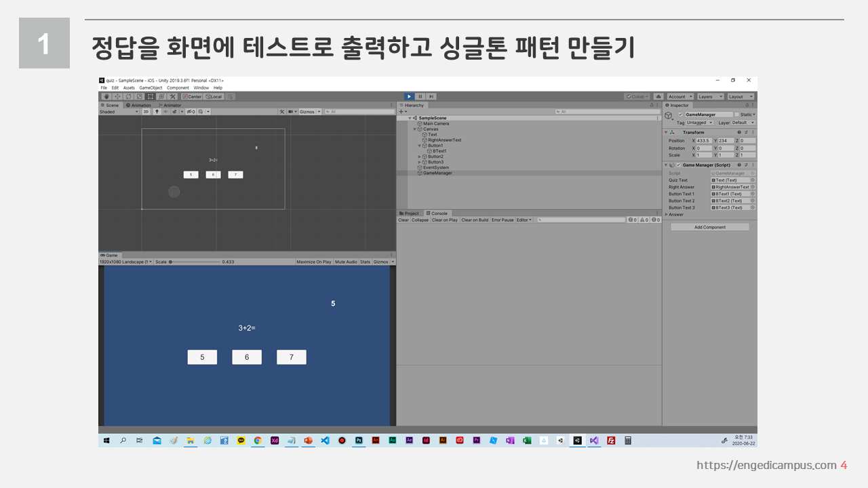The height and width of the screenshot is (488, 868).
Task: Enable the Static checkbox
Action: point(737,115)
